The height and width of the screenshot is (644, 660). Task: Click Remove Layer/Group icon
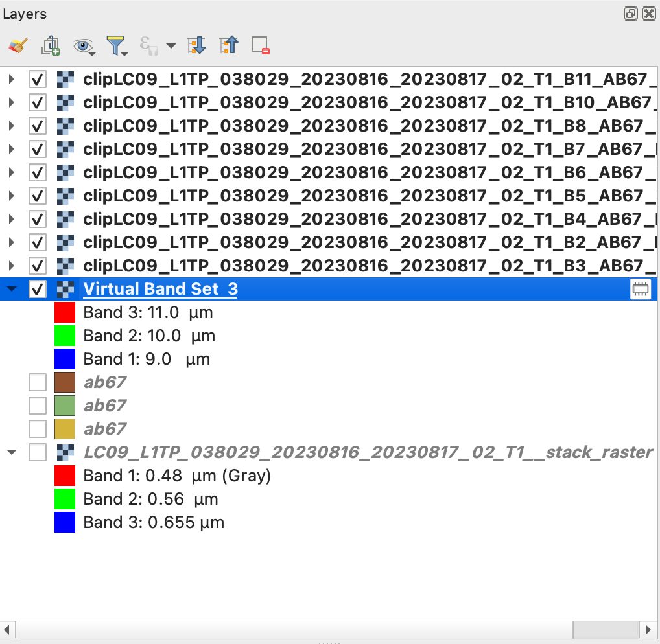pyautogui.click(x=261, y=45)
